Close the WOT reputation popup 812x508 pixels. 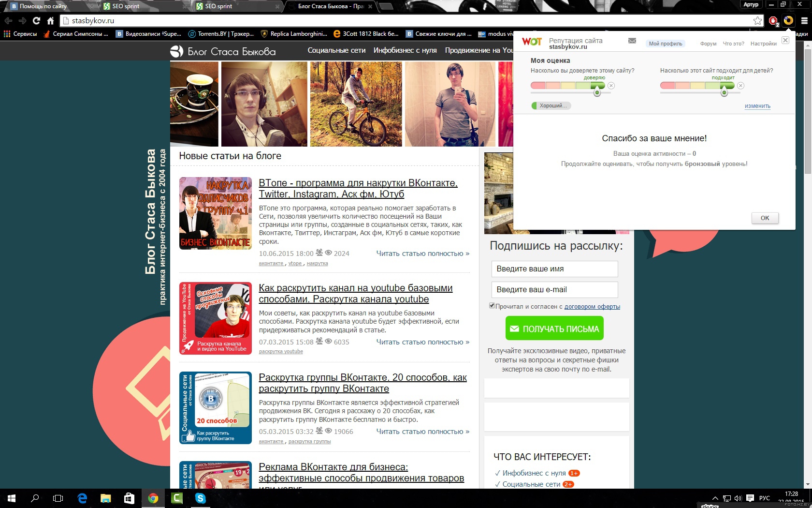tap(785, 40)
